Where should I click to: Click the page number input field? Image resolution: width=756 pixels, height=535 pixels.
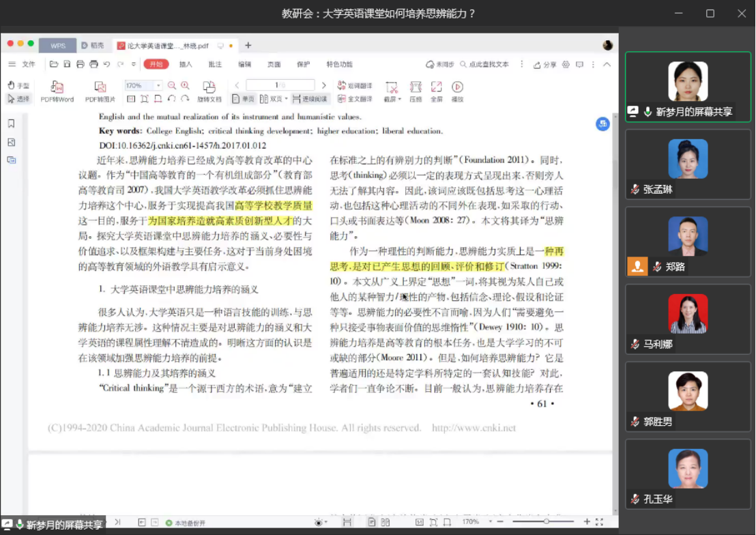pyautogui.click(x=280, y=85)
